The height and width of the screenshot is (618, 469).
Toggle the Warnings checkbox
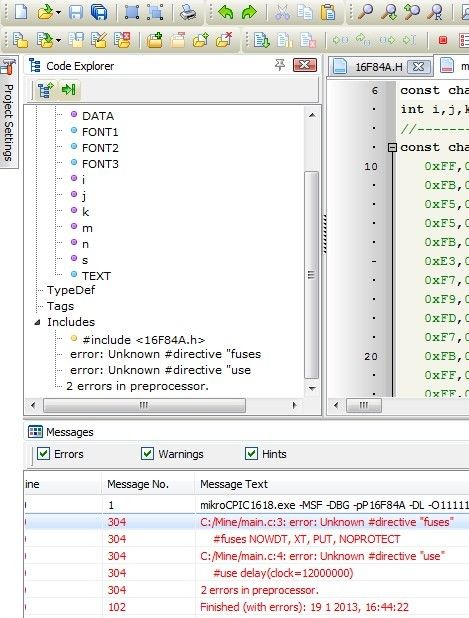coord(147,454)
